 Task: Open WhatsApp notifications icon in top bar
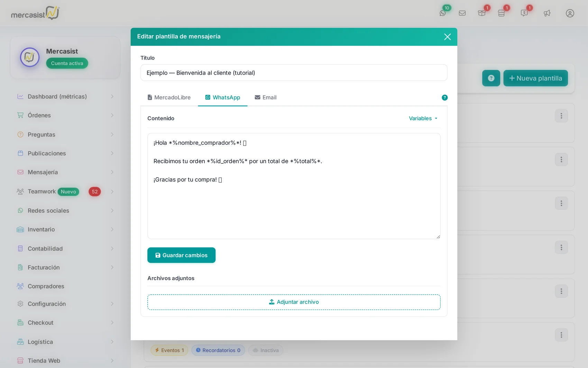pyautogui.click(x=443, y=13)
